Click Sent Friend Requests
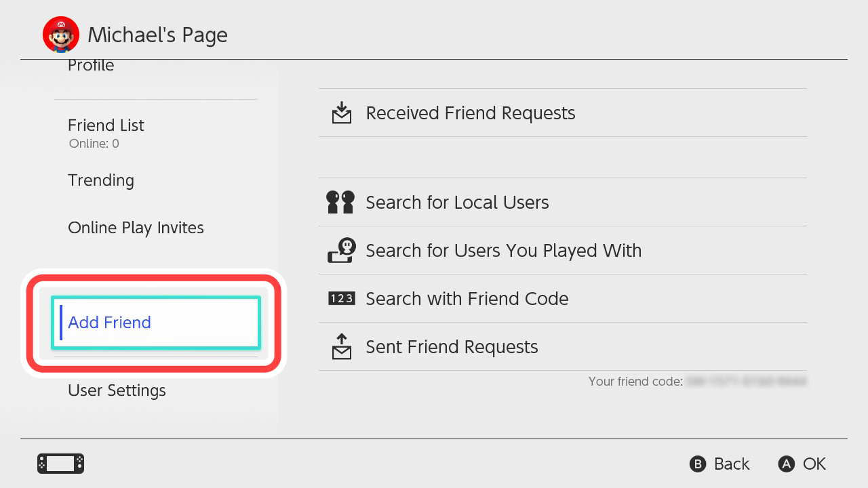 coord(452,346)
